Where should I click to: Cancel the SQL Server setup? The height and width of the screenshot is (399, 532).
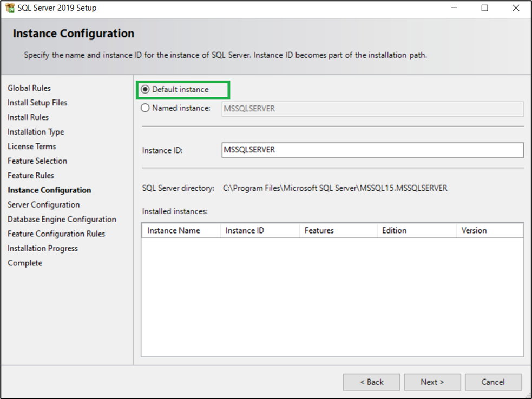(x=494, y=382)
